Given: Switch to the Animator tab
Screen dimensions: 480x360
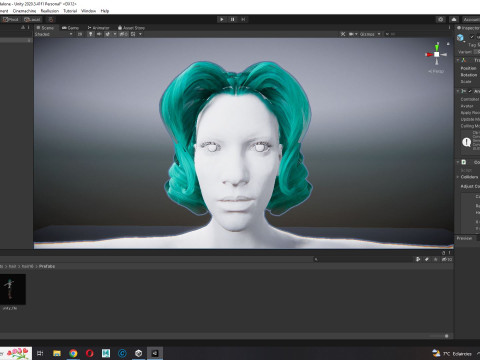Looking at the screenshot, I should pos(98,28).
